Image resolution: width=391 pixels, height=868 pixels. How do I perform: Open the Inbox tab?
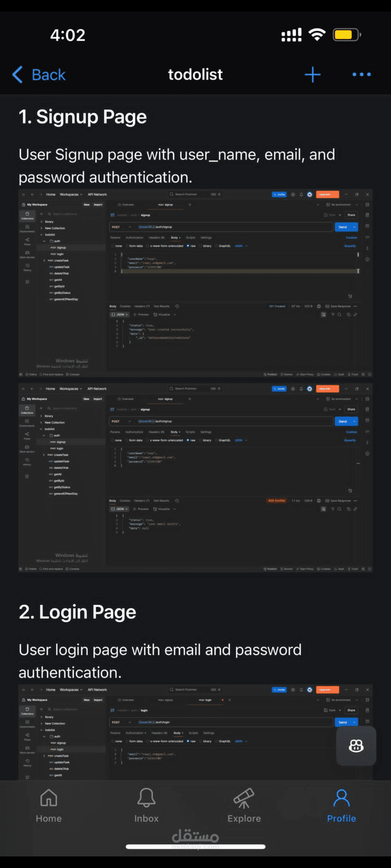tap(146, 806)
